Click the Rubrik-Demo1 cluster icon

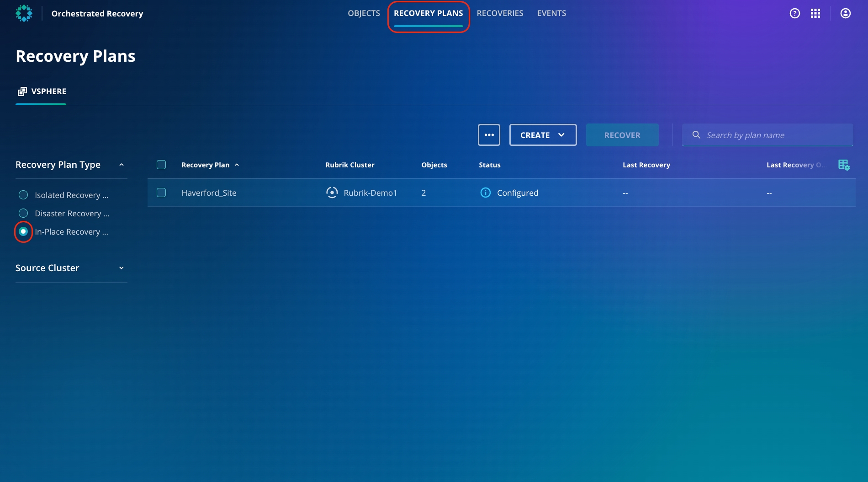point(332,193)
